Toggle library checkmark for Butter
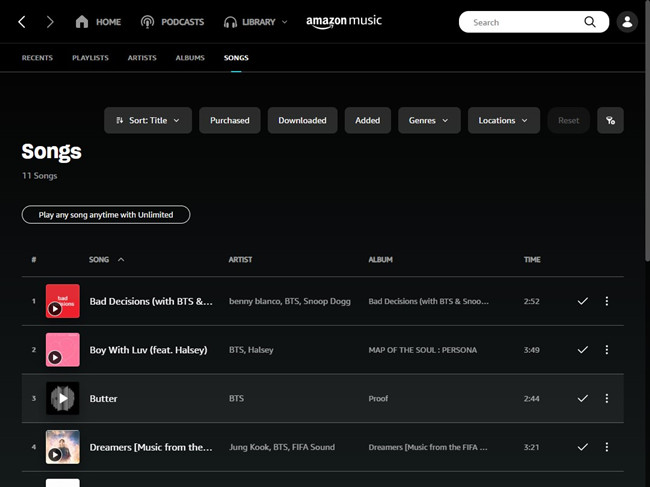Image resolution: width=650 pixels, height=487 pixels. (x=582, y=398)
